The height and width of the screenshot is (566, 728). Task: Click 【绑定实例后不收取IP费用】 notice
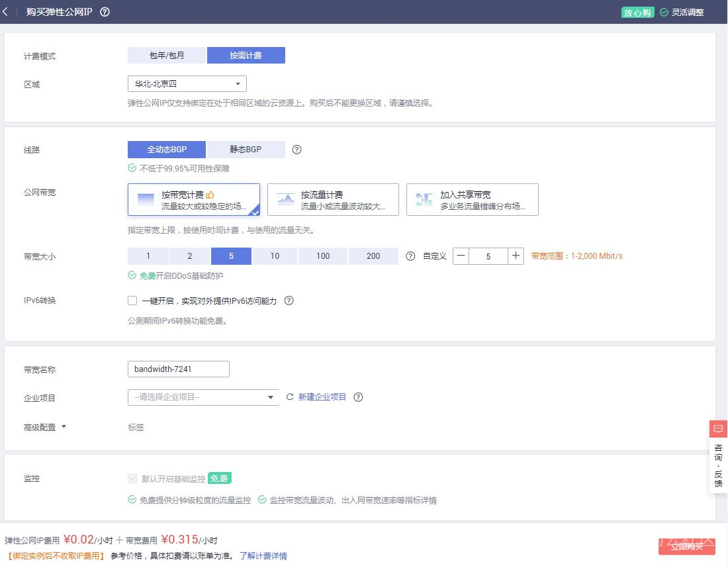click(x=56, y=556)
